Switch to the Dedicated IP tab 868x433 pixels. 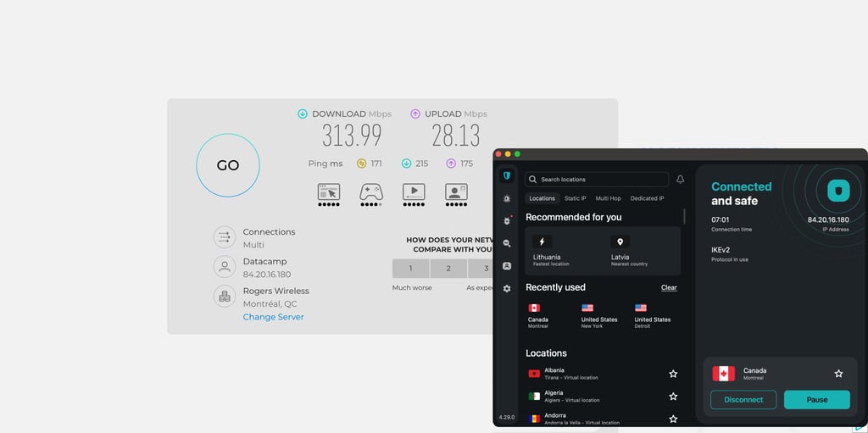pos(647,198)
